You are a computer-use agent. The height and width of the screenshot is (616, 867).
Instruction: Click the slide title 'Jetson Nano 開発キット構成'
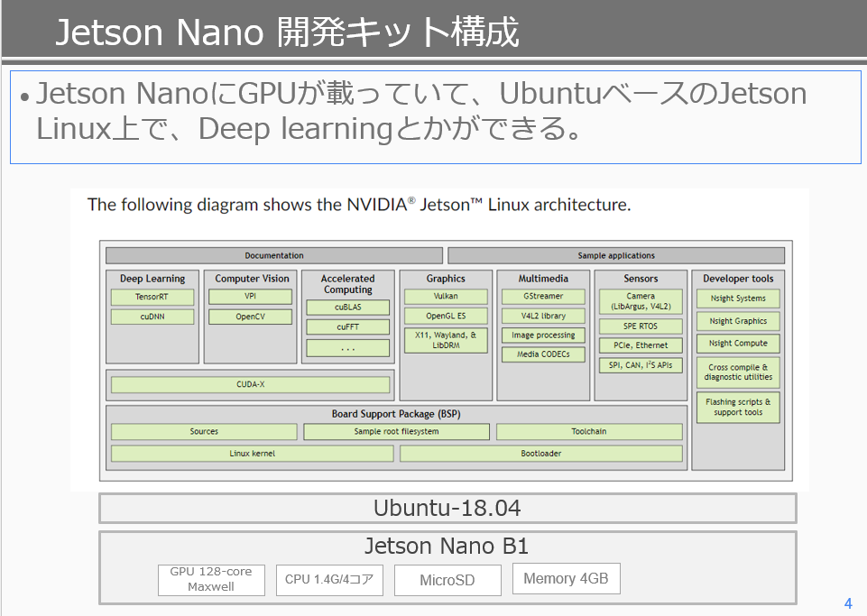tap(287, 32)
